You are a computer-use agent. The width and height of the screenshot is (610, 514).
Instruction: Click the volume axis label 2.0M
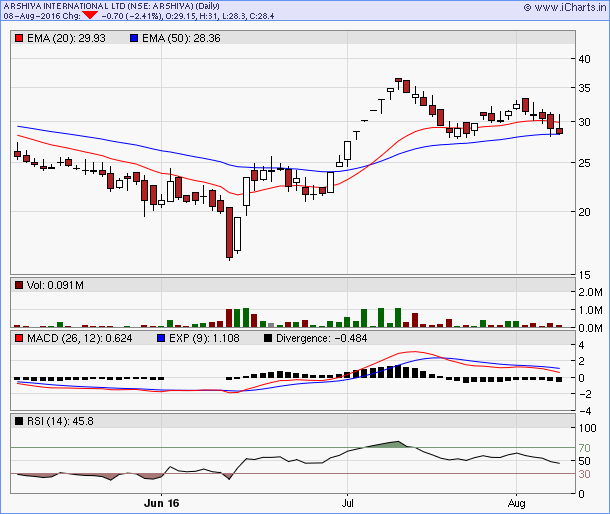590,292
